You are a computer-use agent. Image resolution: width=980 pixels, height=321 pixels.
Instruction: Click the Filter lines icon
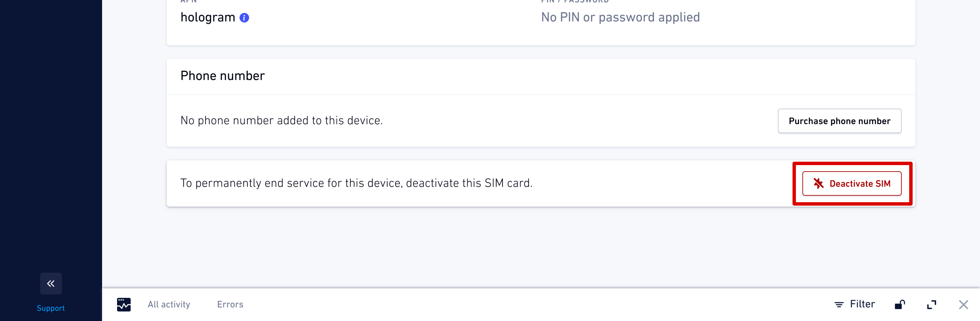tap(839, 304)
